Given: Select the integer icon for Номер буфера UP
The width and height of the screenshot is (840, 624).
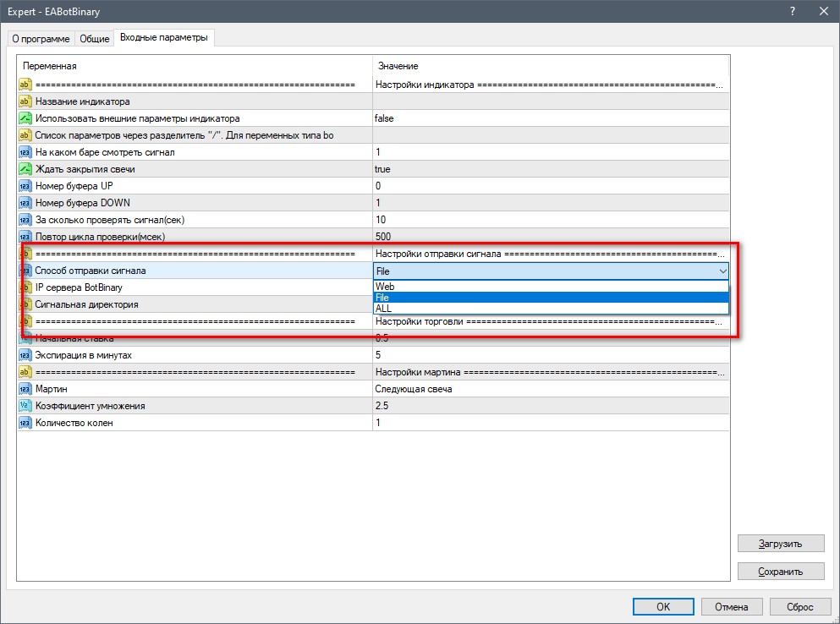Looking at the screenshot, I should point(25,186).
